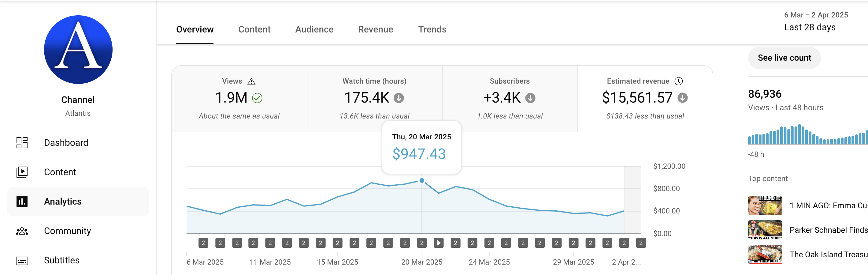Switch to the Audience tab
This screenshot has height=275, width=868.
[x=314, y=29]
